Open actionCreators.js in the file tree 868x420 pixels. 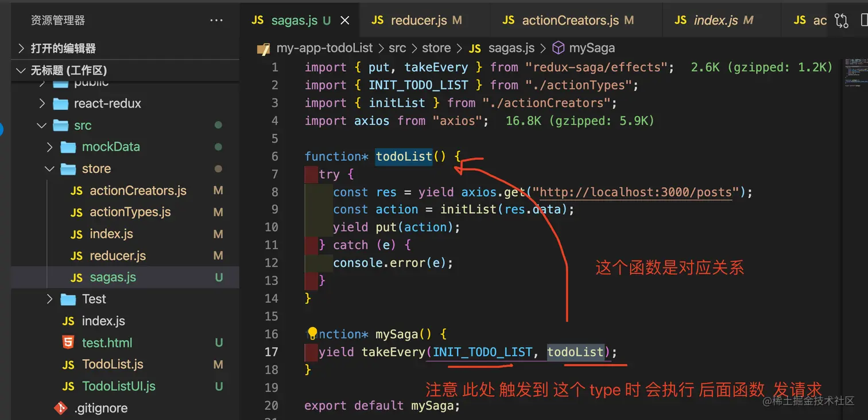138,191
